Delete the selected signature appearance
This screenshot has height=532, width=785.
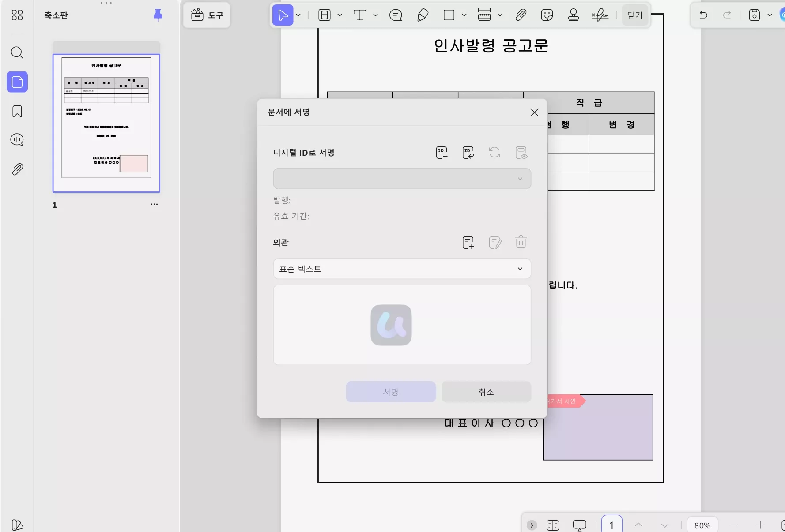point(521,242)
